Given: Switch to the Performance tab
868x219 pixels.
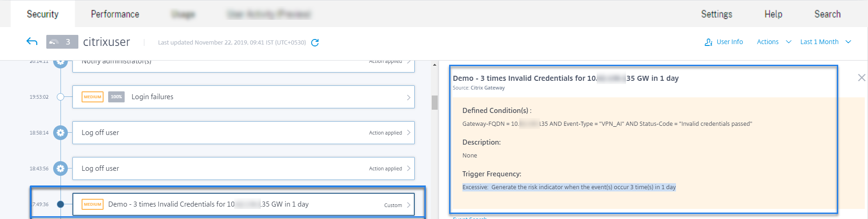Looking at the screenshot, I should tap(115, 14).
